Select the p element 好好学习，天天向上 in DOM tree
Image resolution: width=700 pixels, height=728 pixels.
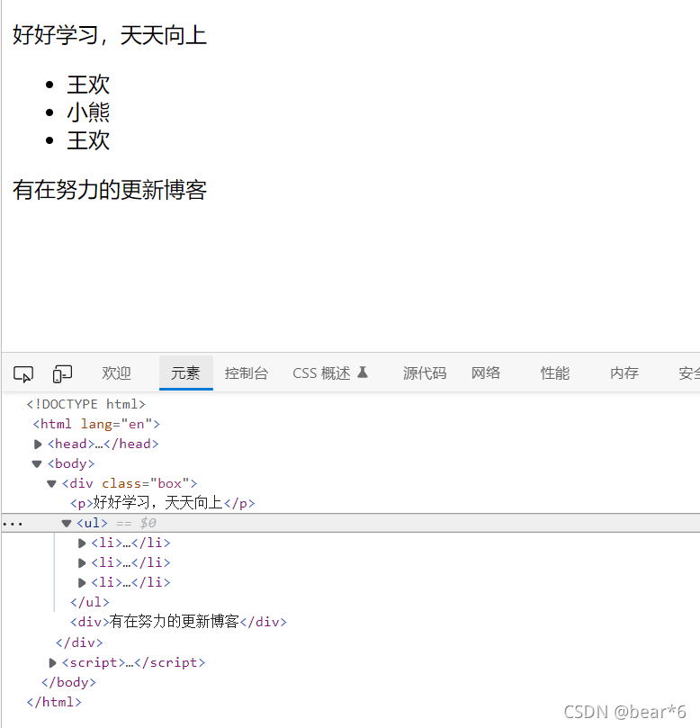tap(163, 503)
